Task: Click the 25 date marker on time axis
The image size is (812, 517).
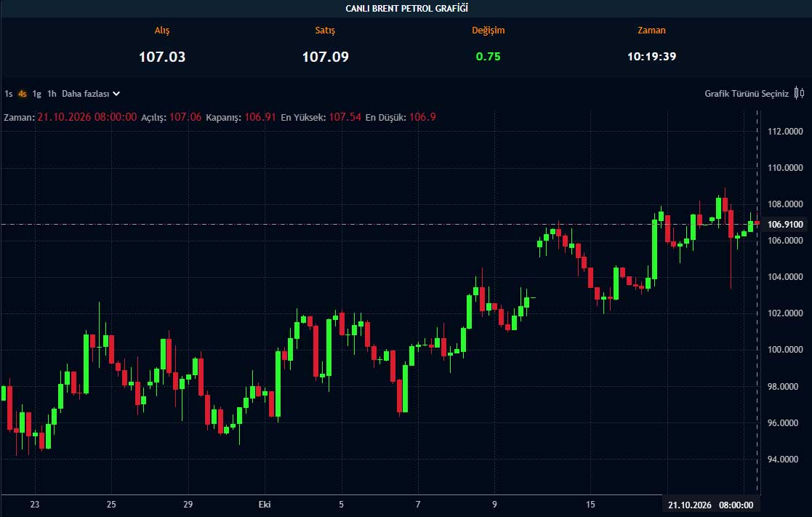Action: tap(111, 505)
